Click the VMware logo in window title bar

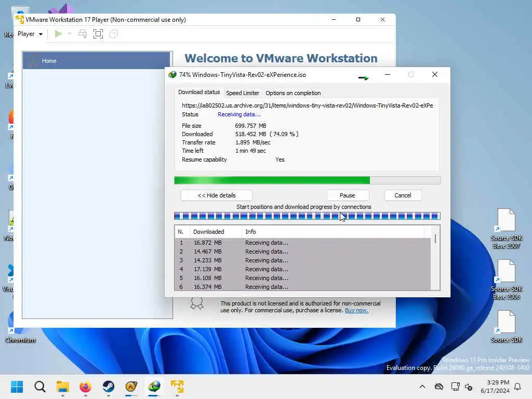click(20, 20)
